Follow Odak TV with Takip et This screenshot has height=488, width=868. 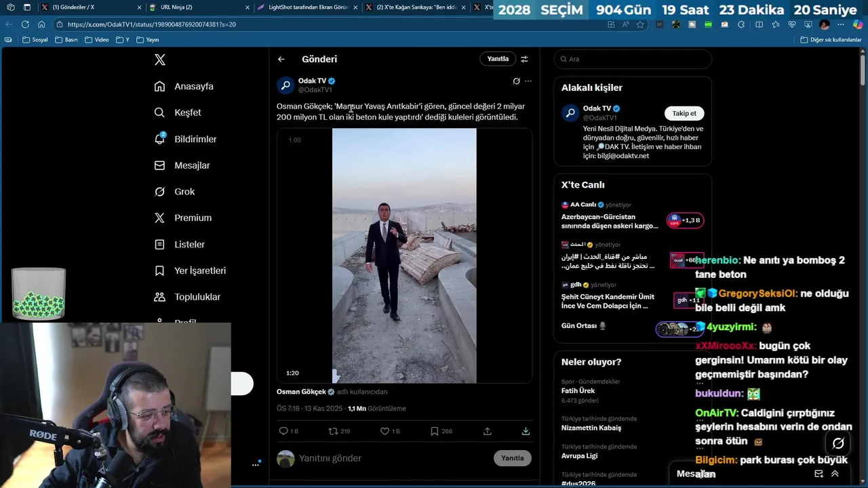pyautogui.click(x=684, y=113)
